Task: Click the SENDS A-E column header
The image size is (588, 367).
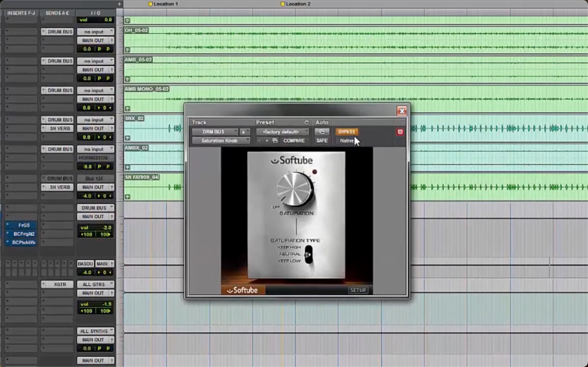Action: tap(57, 13)
